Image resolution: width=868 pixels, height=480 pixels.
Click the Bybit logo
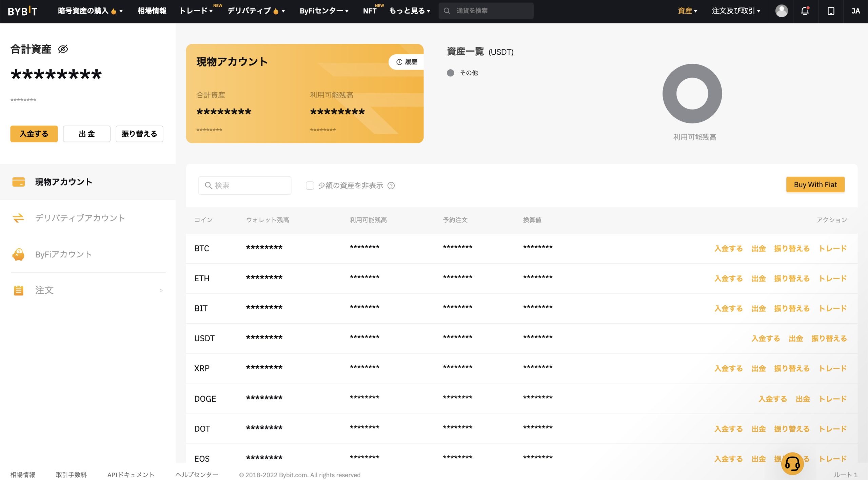point(22,11)
